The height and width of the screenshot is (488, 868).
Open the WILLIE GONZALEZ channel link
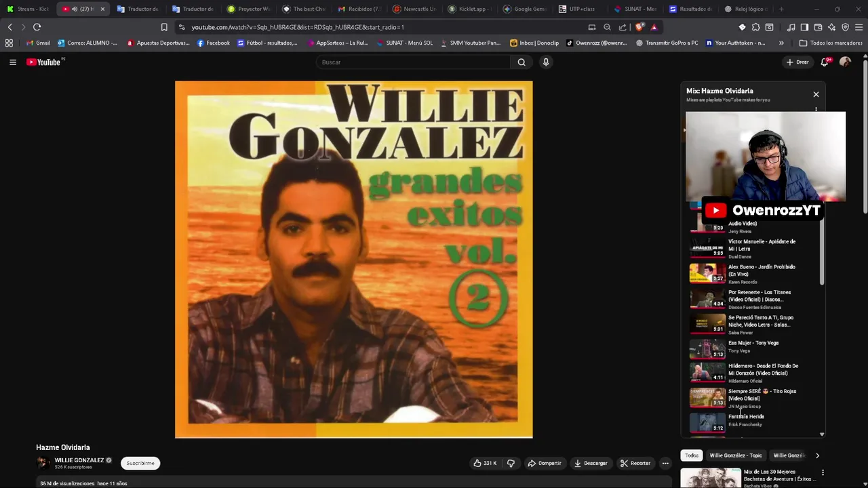pyautogui.click(x=79, y=460)
